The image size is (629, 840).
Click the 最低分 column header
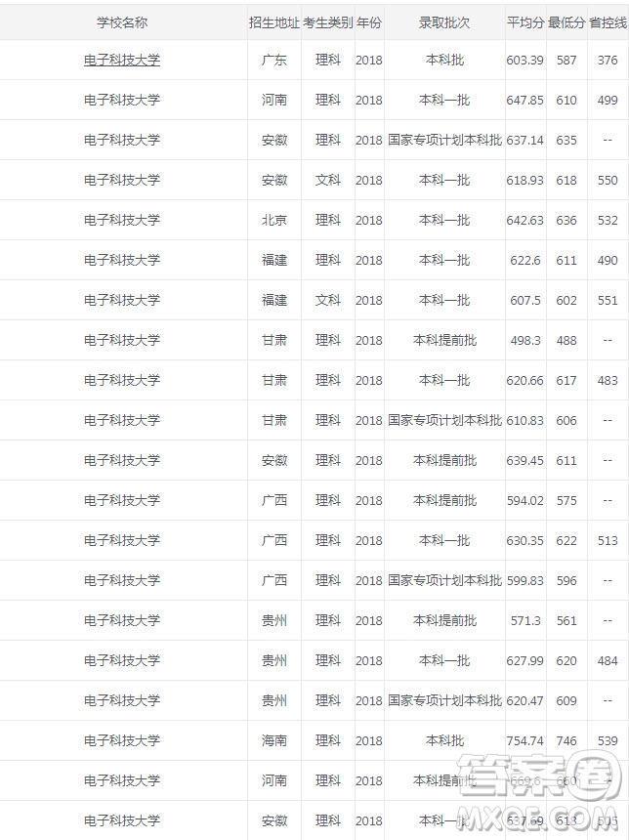(566, 22)
